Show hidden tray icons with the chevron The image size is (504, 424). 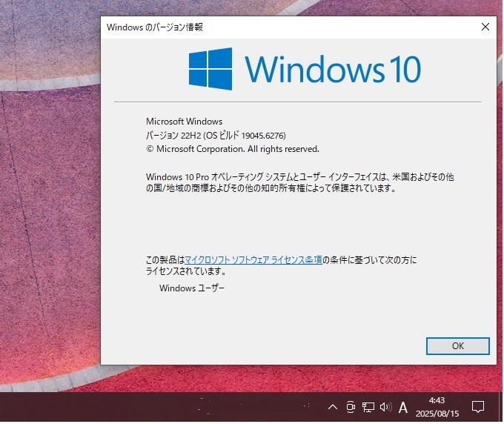pyautogui.click(x=333, y=407)
